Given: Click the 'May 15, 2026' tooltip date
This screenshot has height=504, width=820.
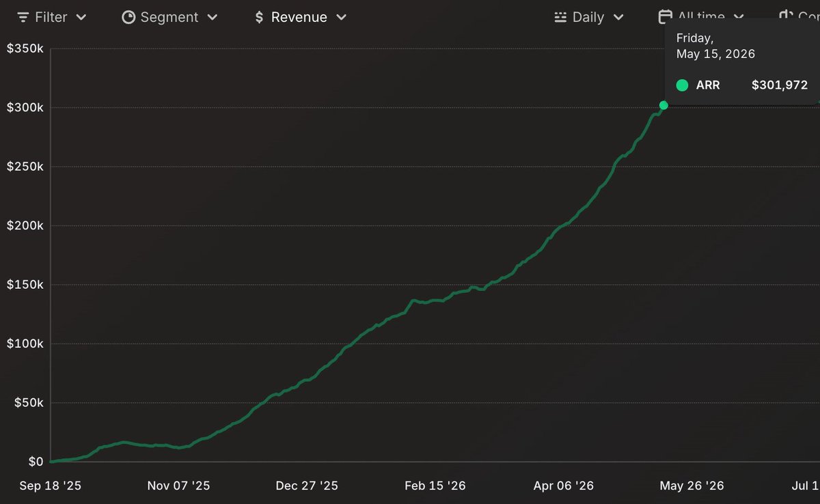Looking at the screenshot, I should pos(715,54).
